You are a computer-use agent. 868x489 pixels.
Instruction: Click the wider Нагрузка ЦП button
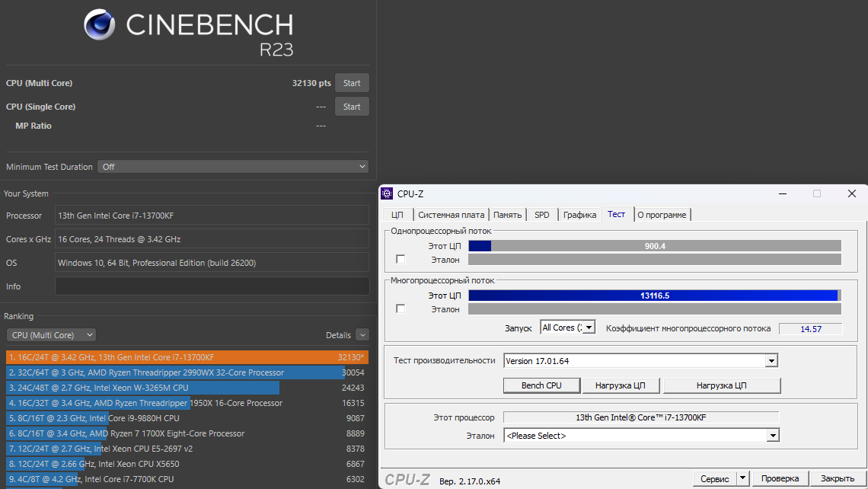[722, 385]
